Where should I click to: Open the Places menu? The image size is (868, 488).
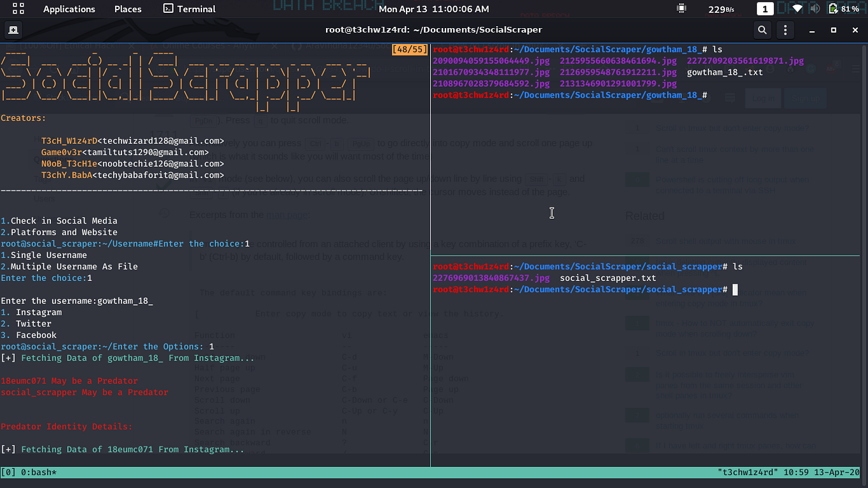pos(127,9)
